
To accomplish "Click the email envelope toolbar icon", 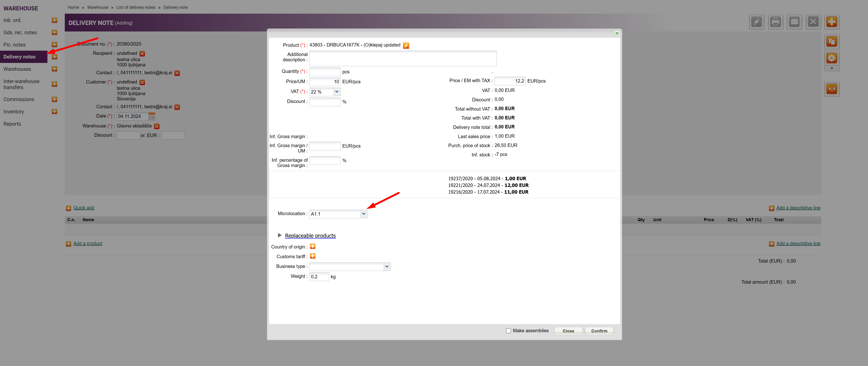I will tap(794, 22).
